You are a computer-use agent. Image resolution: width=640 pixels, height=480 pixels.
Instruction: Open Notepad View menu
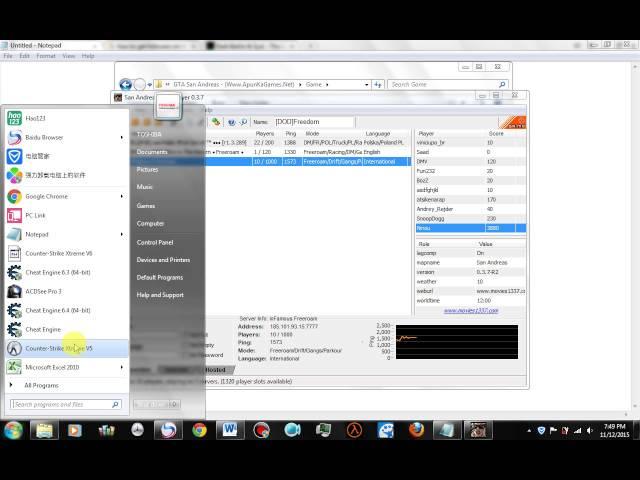coord(69,56)
